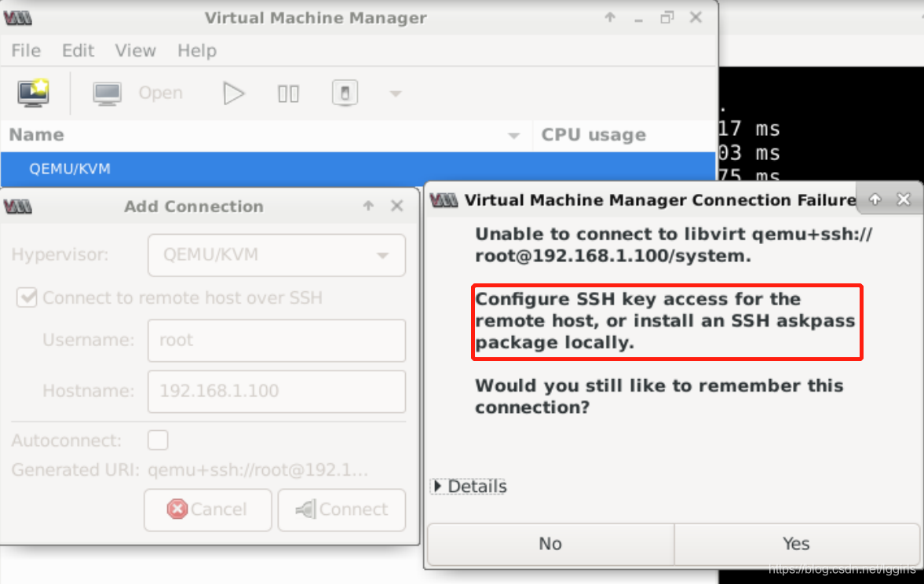
Task: Toggle the Autoconnect checkbox
Action: [157, 440]
